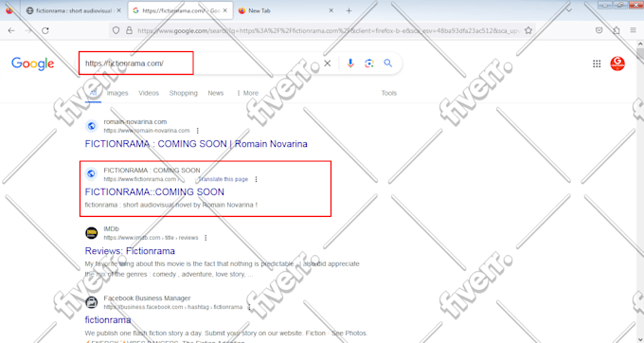Close the Google search results tab
Image resolution: width=644 pixels, height=343 pixels.
point(224,10)
